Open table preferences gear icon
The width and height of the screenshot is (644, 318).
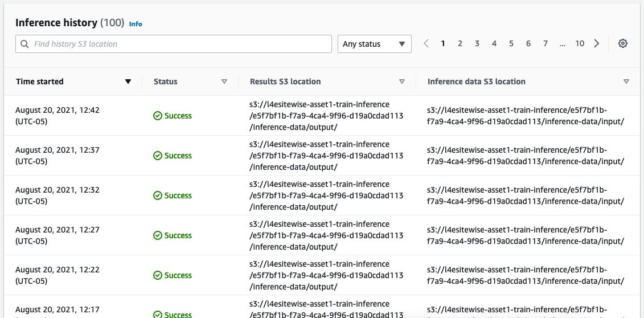(x=622, y=43)
